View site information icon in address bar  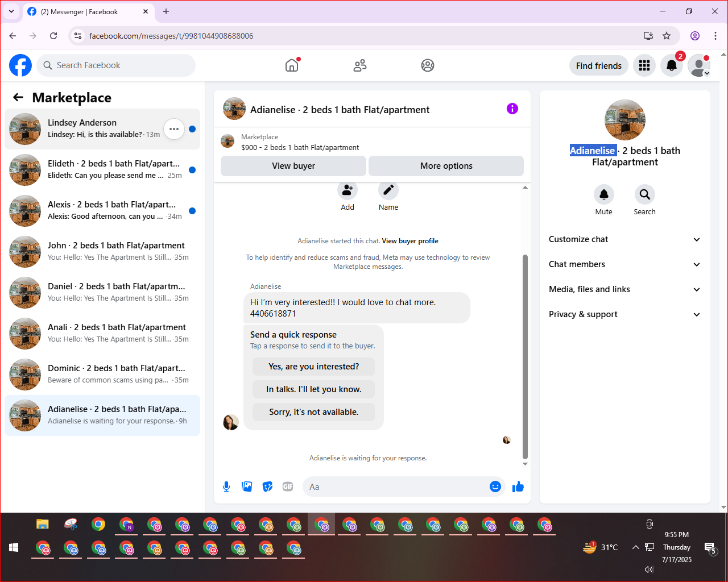coord(78,36)
